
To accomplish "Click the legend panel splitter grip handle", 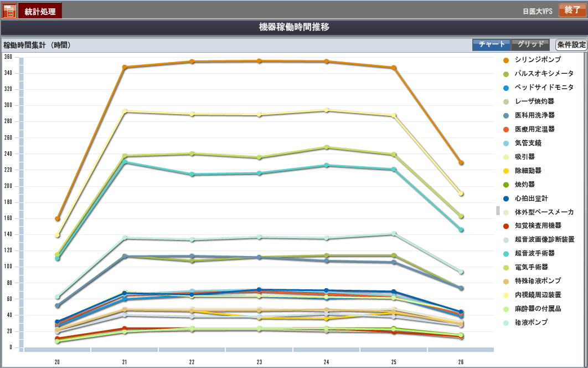I will [x=498, y=211].
